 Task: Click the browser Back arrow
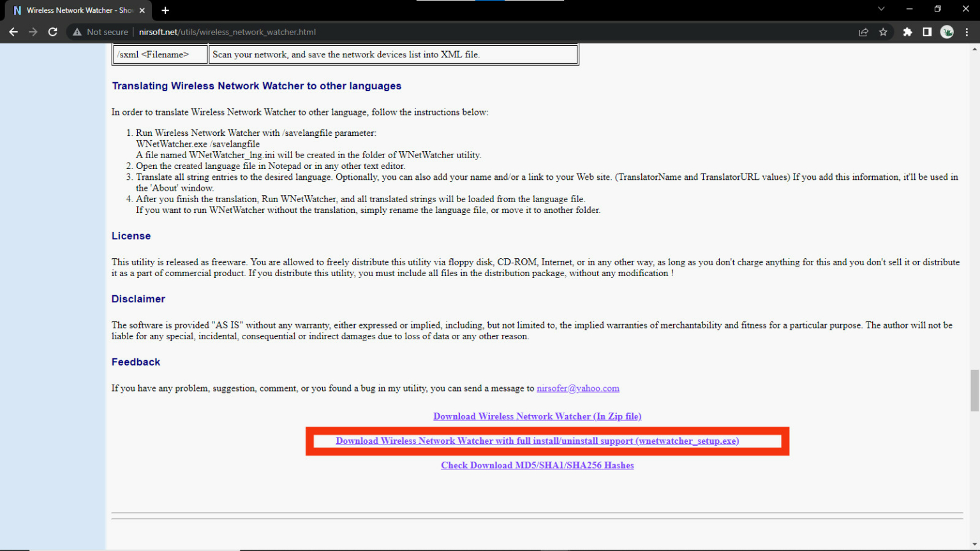pyautogui.click(x=13, y=32)
